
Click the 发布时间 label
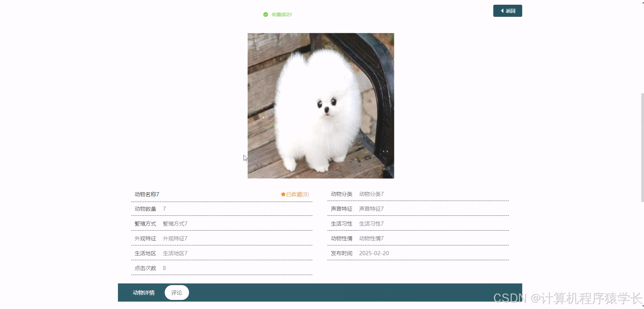click(x=342, y=253)
